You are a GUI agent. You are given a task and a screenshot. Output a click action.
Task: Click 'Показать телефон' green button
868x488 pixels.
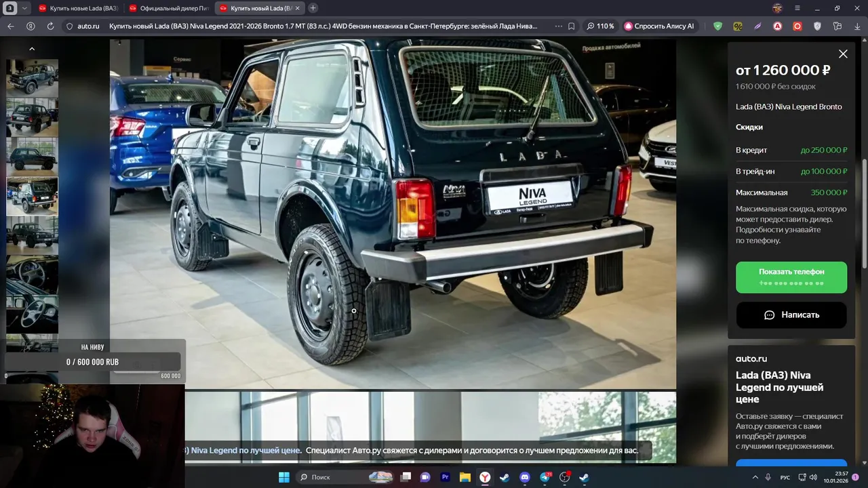coord(791,277)
